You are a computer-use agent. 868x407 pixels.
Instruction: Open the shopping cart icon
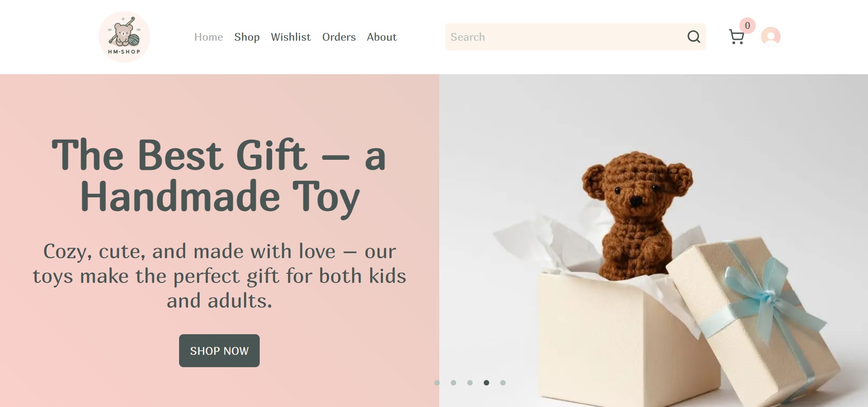click(x=737, y=37)
